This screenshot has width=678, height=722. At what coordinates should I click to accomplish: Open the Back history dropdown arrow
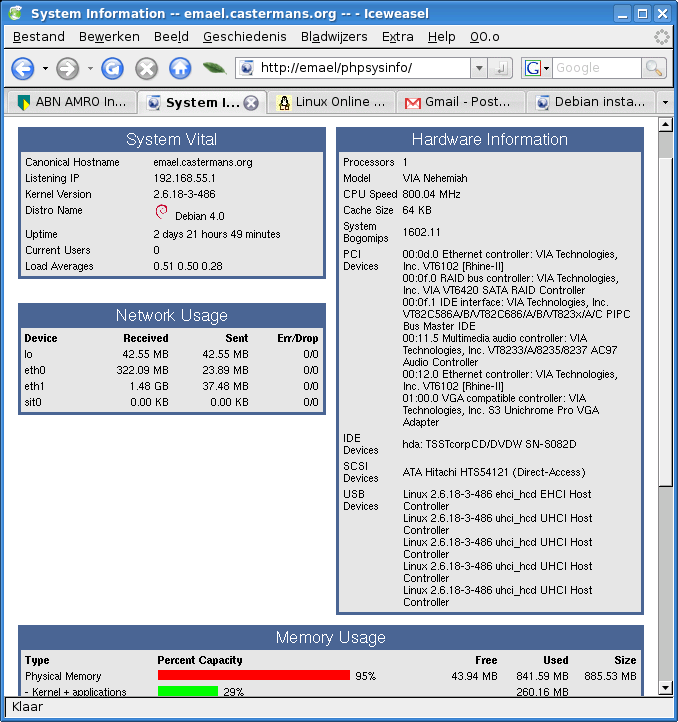45,69
